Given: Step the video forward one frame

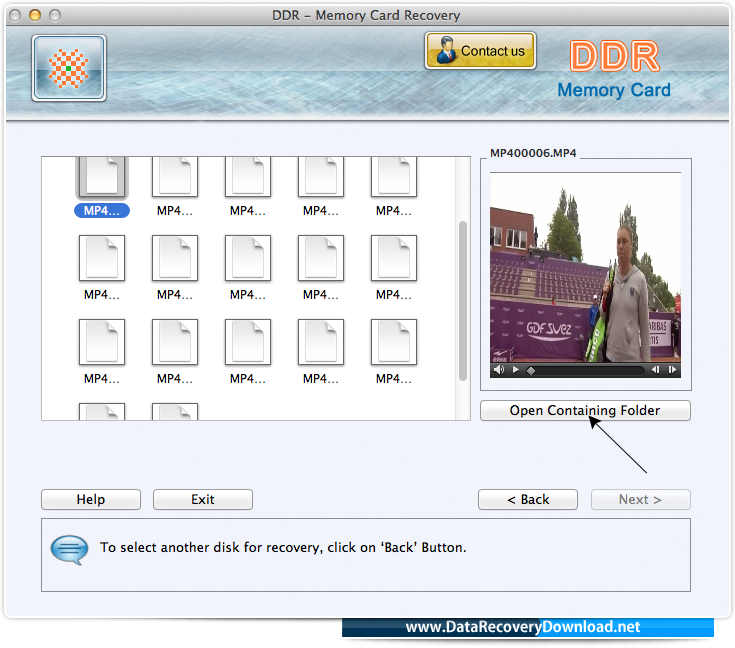Looking at the screenshot, I should coord(672,370).
